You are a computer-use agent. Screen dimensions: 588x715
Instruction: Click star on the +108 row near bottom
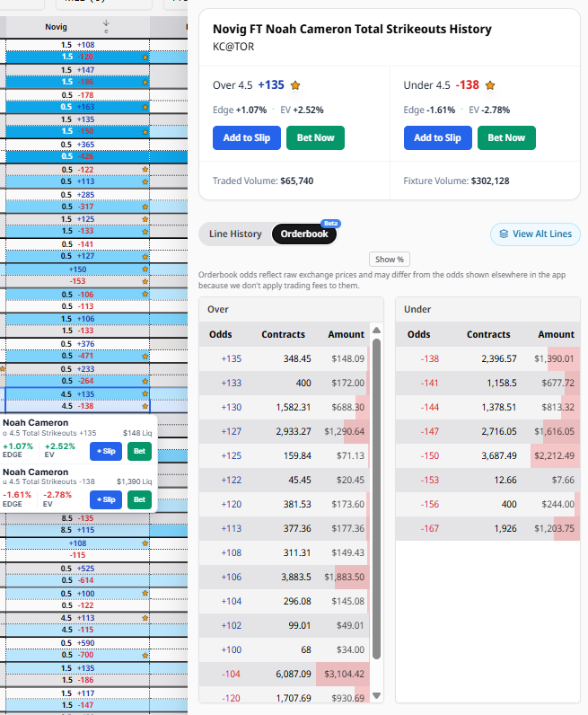click(145, 543)
